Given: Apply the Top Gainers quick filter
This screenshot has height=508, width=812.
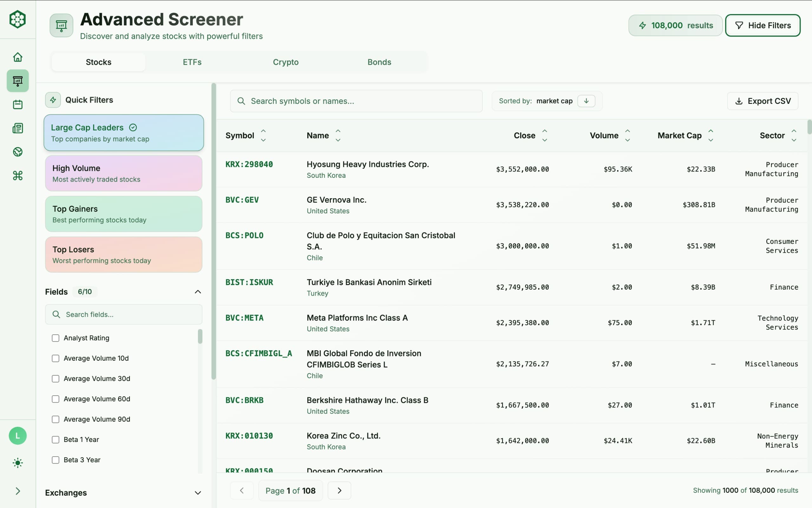Looking at the screenshot, I should click(x=124, y=214).
